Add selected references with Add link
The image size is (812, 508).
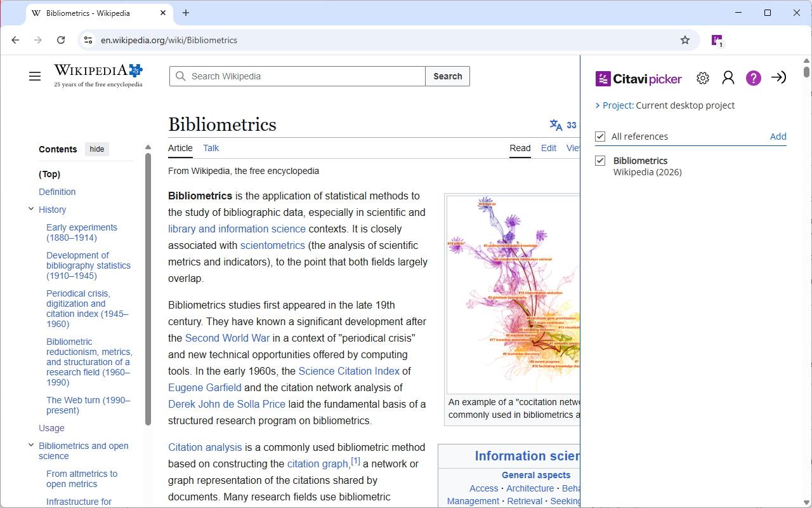778,137
